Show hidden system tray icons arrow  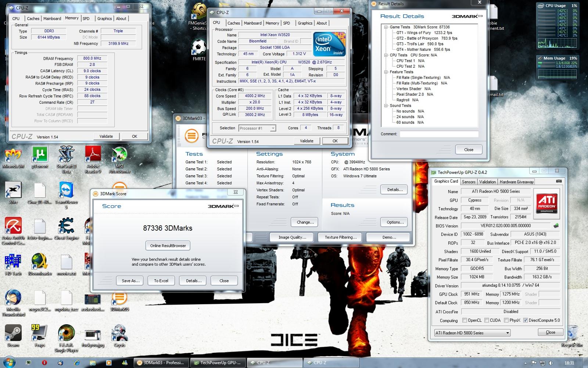point(525,363)
